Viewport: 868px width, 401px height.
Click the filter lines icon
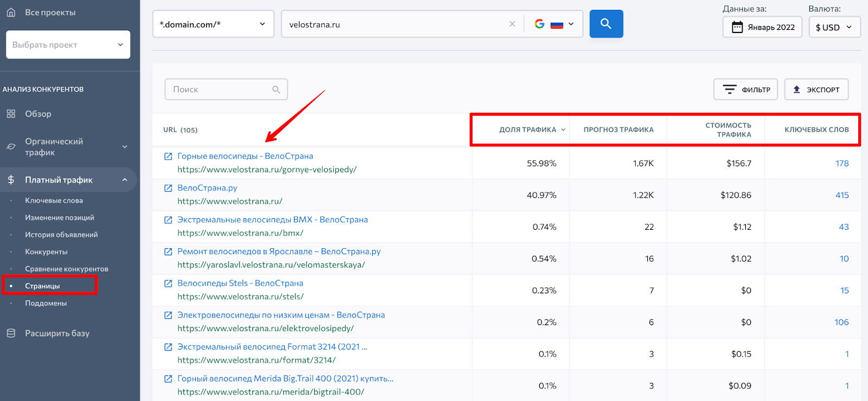click(730, 89)
